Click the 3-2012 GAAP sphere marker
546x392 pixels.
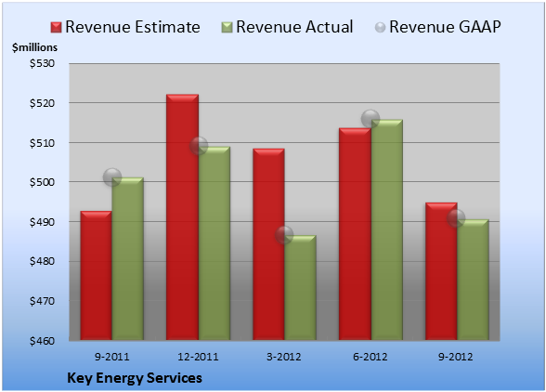pos(284,235)
